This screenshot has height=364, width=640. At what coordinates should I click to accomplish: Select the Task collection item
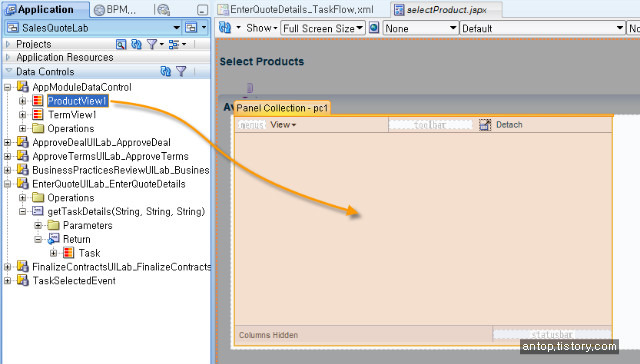click(89, 253)
